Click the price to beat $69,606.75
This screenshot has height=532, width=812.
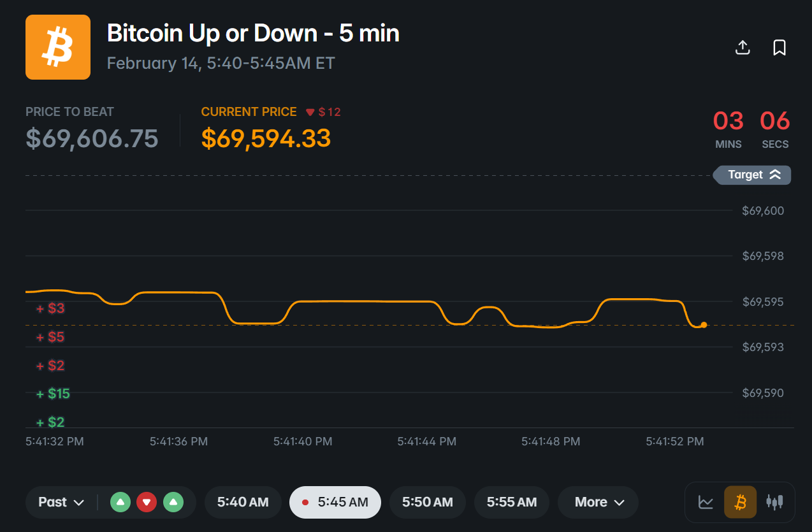click(92, 138)
